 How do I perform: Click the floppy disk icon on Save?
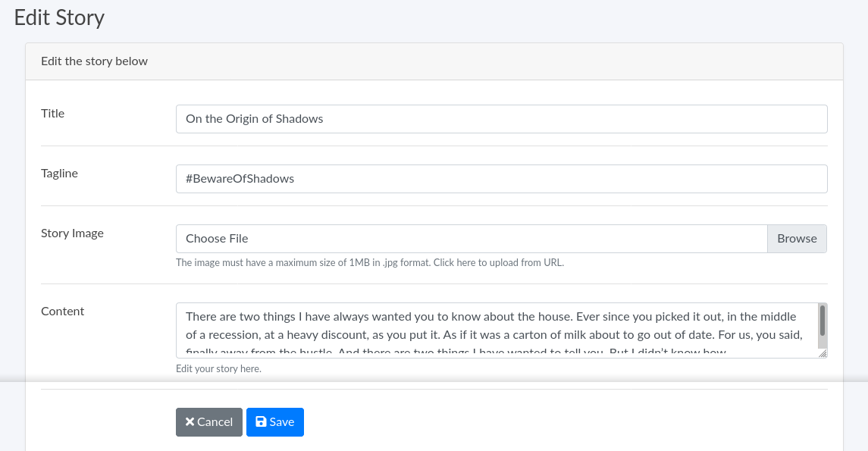click(261, 422)
